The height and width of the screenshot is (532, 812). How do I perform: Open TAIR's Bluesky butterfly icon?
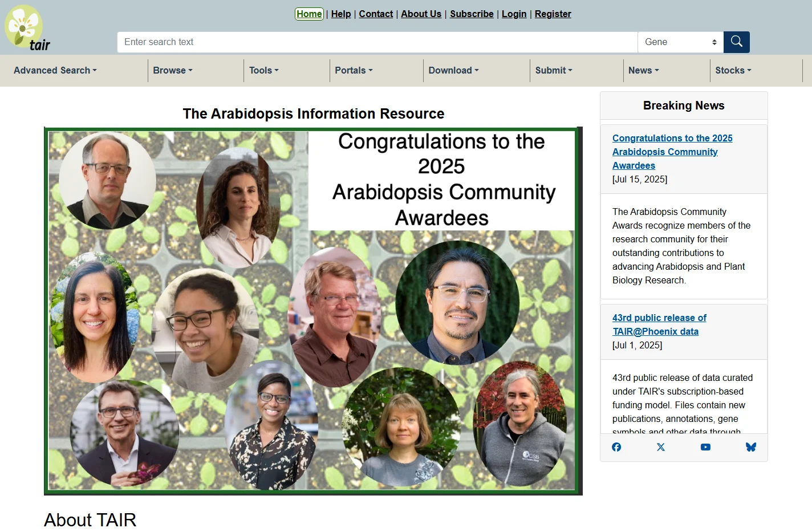point(751,447)
